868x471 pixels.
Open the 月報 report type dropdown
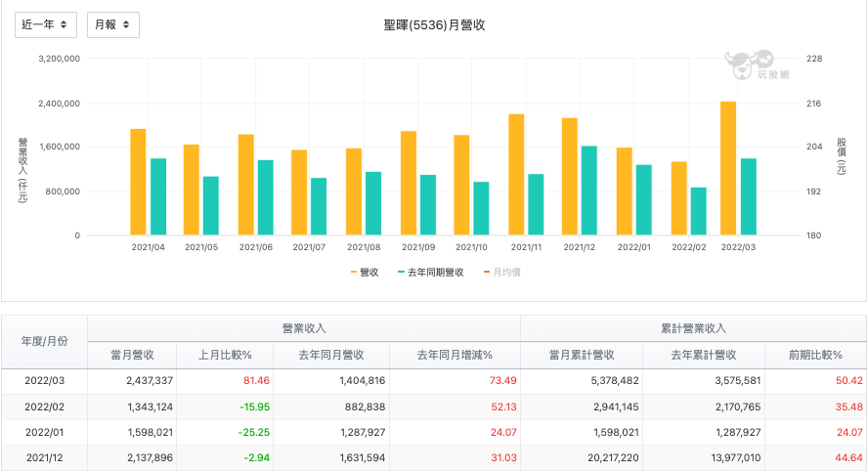(x=113, y=24)
